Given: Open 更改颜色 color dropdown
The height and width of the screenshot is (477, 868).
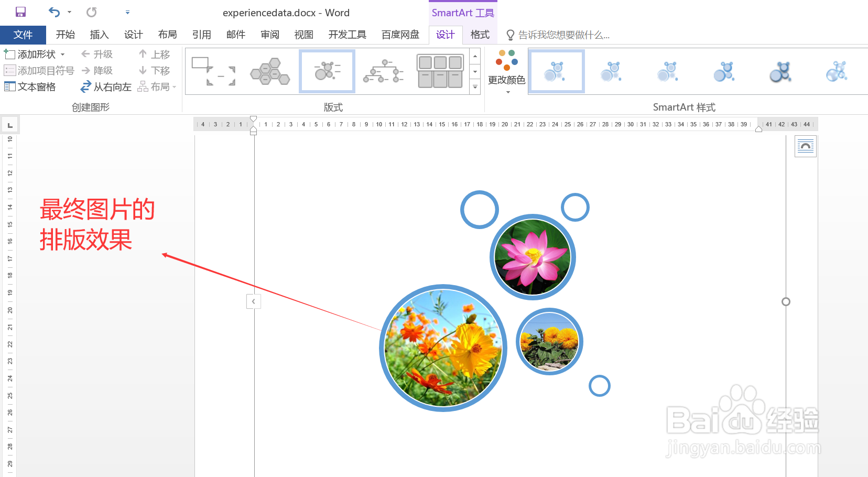Looking at the screenshot, I should (x=507, y=72).
